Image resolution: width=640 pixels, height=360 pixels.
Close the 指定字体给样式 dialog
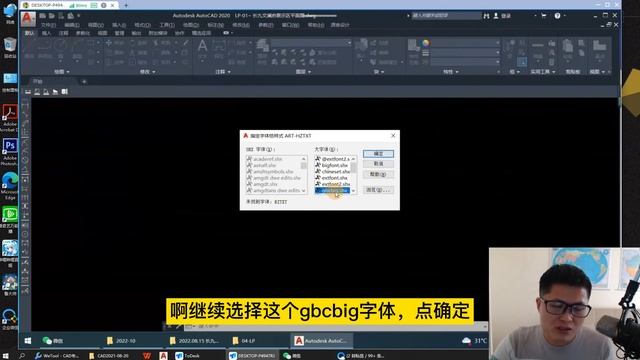(393, 136)
